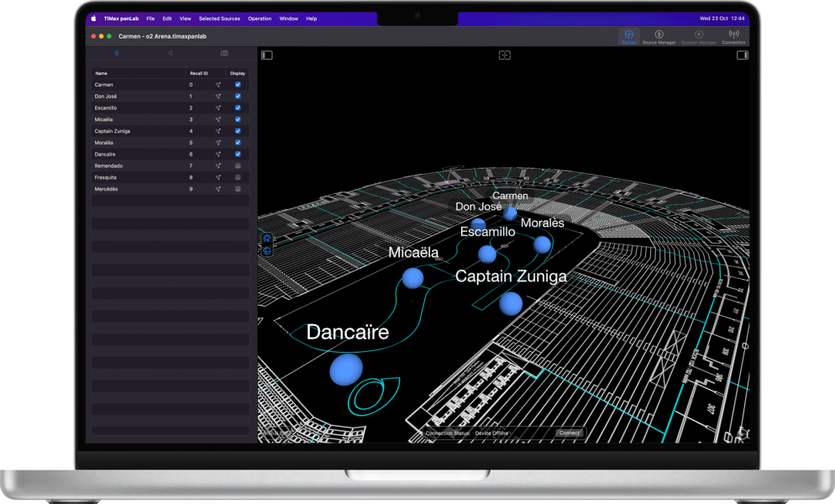Click the camera icon above the source list
The width and height of the screenshot is (835, 504).
[x=225, y=53]
